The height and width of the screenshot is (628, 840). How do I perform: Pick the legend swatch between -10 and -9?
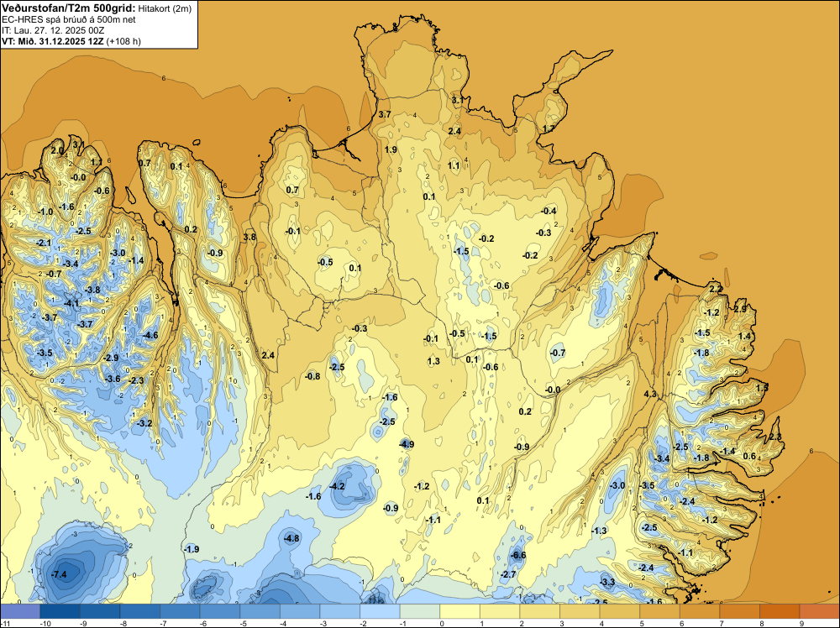[x=60, y=611]
